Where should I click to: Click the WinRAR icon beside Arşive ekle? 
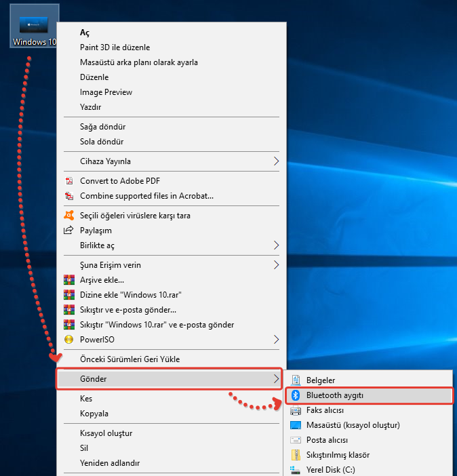pyautogui.click(x=68, y=280)
